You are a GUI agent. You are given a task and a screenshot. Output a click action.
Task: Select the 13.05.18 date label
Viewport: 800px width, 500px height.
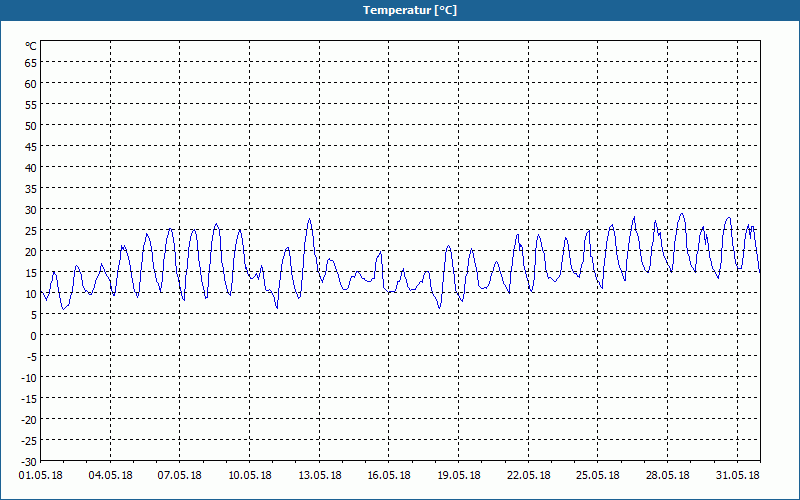tap(319, 475)
